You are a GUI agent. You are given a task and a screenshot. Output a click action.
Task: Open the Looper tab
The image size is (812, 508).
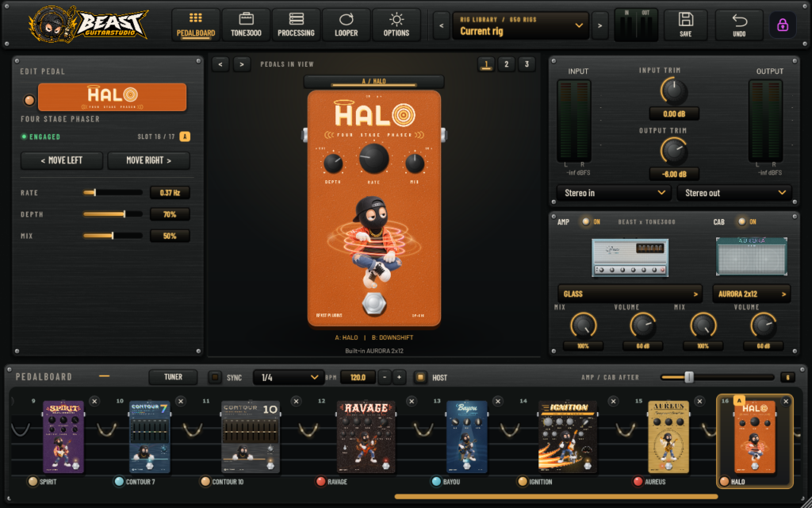347,25
